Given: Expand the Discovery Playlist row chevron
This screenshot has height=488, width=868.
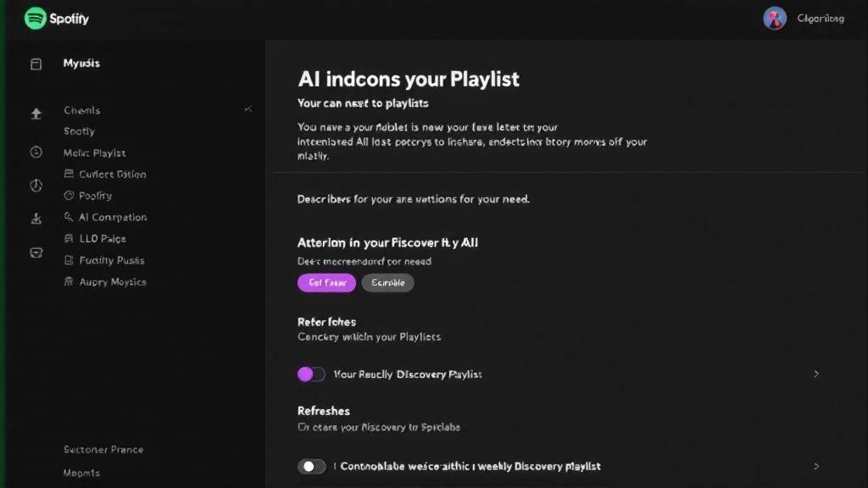Looking at the screenshot, I should 816,374.
